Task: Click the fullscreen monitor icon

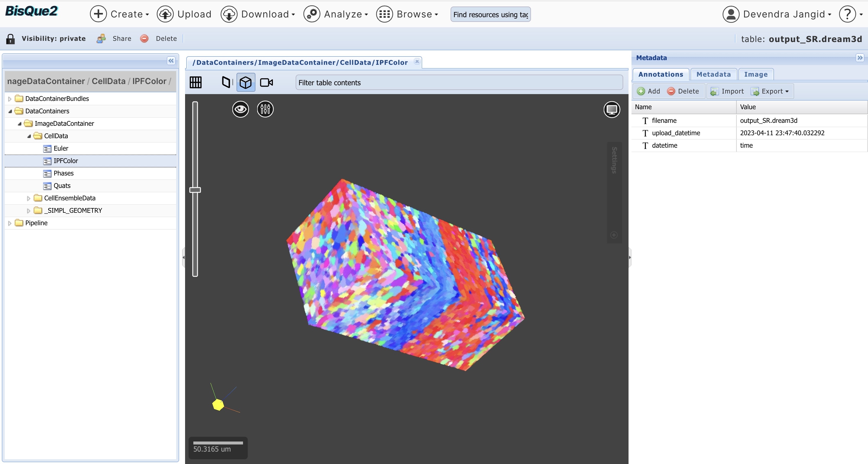Action: pyautogui.click(x=612, y=109)
